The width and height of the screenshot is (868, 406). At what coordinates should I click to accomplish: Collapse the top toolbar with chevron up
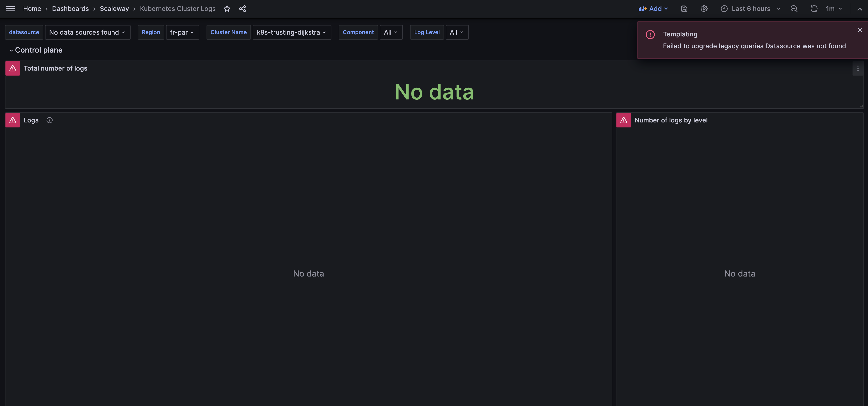(x=860, y=9)
